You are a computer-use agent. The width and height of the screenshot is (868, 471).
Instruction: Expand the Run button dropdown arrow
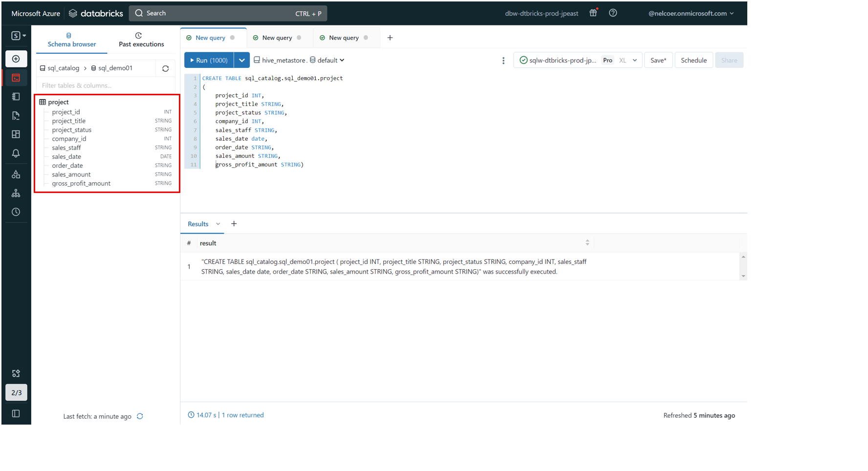pyautogui.click(x=242, y=60)
